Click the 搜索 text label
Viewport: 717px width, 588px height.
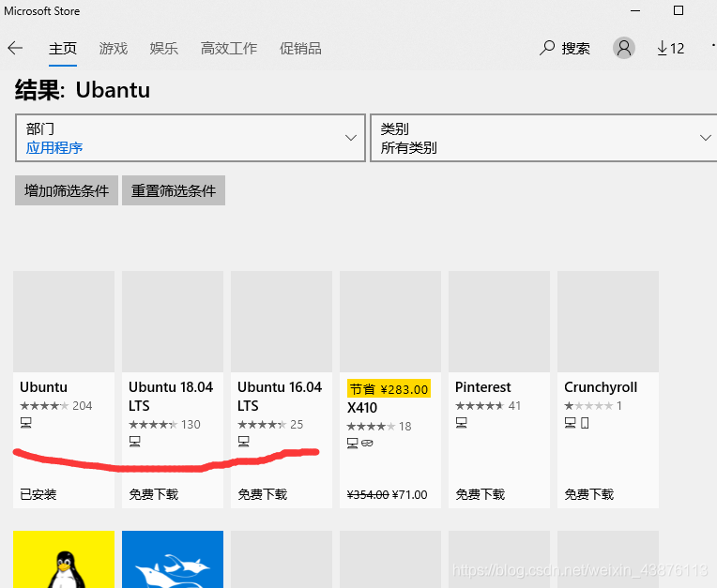point(575,48)
